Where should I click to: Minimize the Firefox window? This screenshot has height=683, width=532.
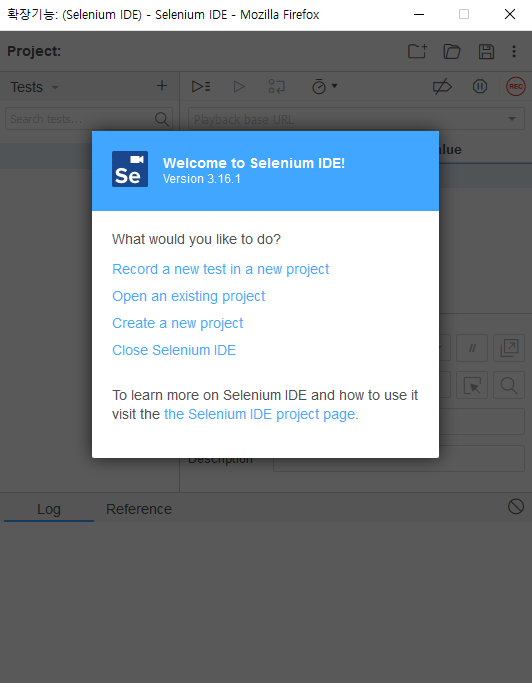[419, 14]
